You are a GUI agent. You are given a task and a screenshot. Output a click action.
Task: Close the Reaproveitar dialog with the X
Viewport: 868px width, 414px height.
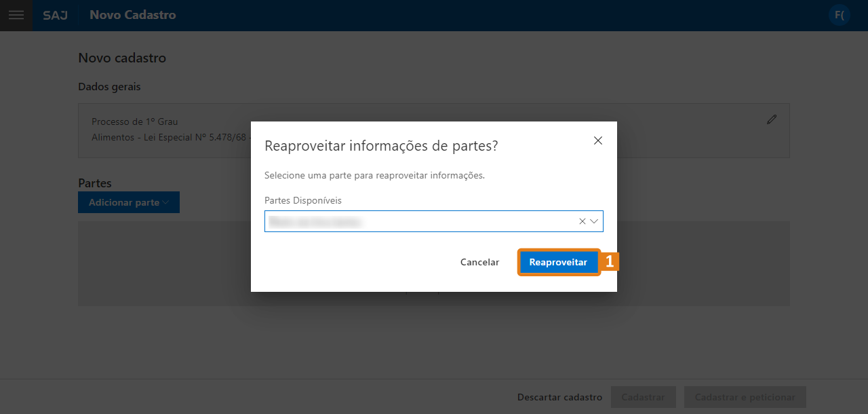point(598,140)
